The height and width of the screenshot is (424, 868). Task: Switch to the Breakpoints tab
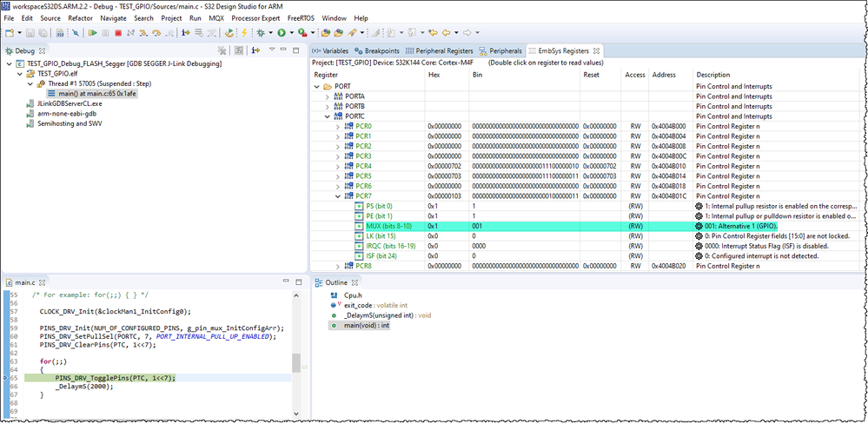[x=381, y=51]
